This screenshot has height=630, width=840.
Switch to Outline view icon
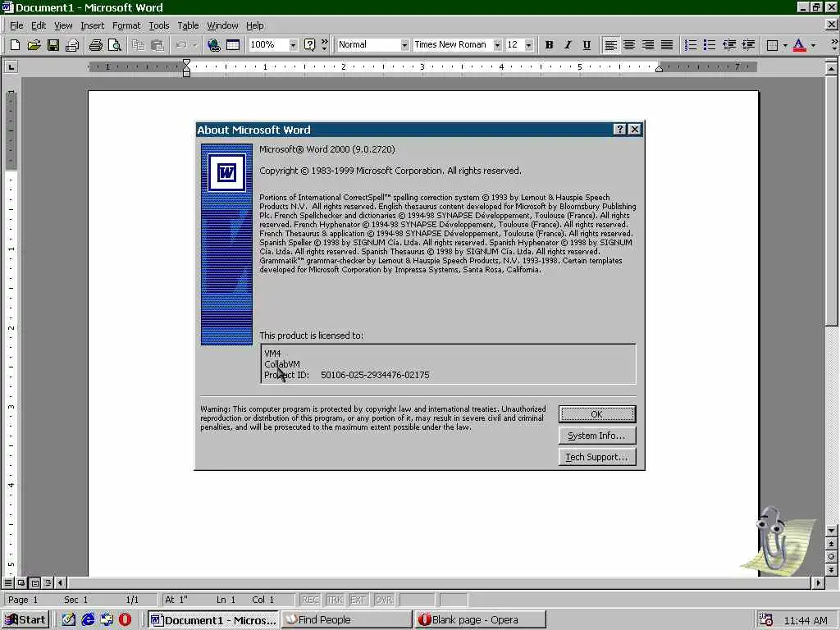(48, 582)
